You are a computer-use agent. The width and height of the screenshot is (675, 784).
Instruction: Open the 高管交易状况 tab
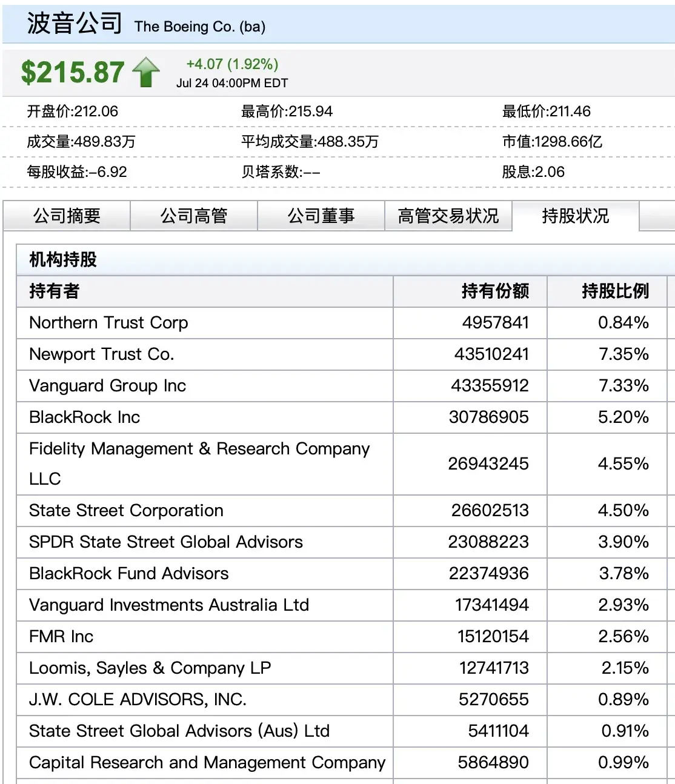(x=448, y=216)
